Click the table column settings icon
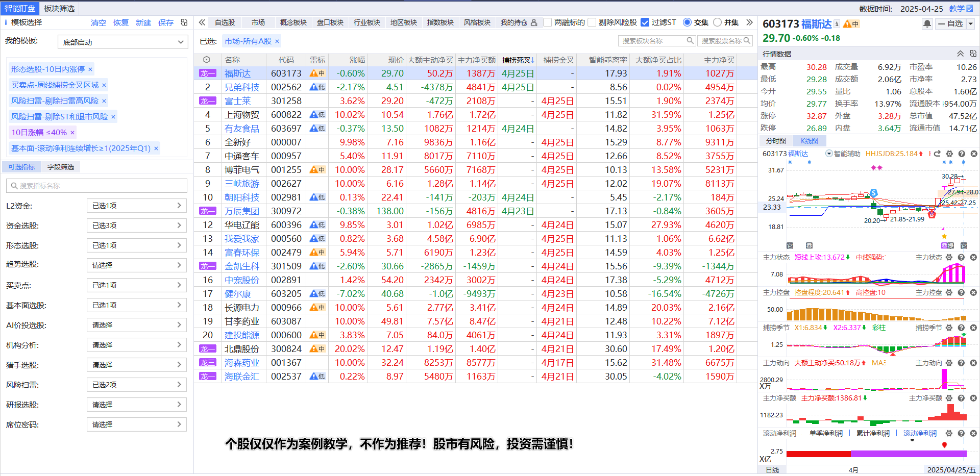 click(x=206, y=60)
